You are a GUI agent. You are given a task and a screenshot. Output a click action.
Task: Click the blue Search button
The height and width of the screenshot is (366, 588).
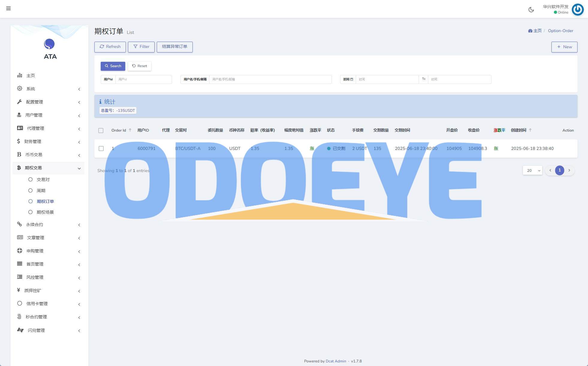pos(113,66)
